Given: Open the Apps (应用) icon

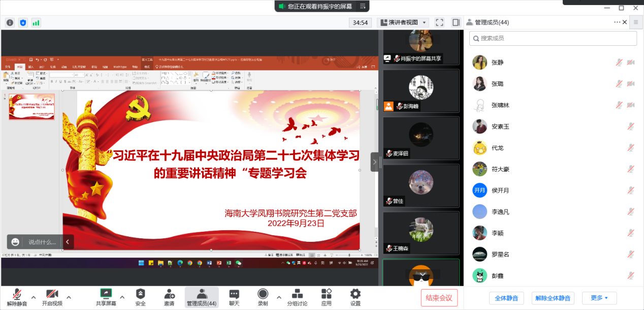Looking at the screenshot, I should tap(326, 297).
